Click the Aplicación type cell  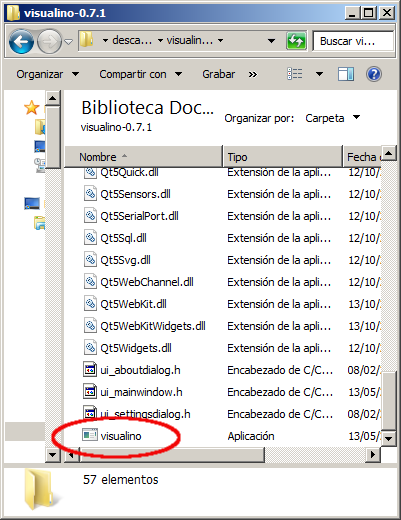(251, 436)
